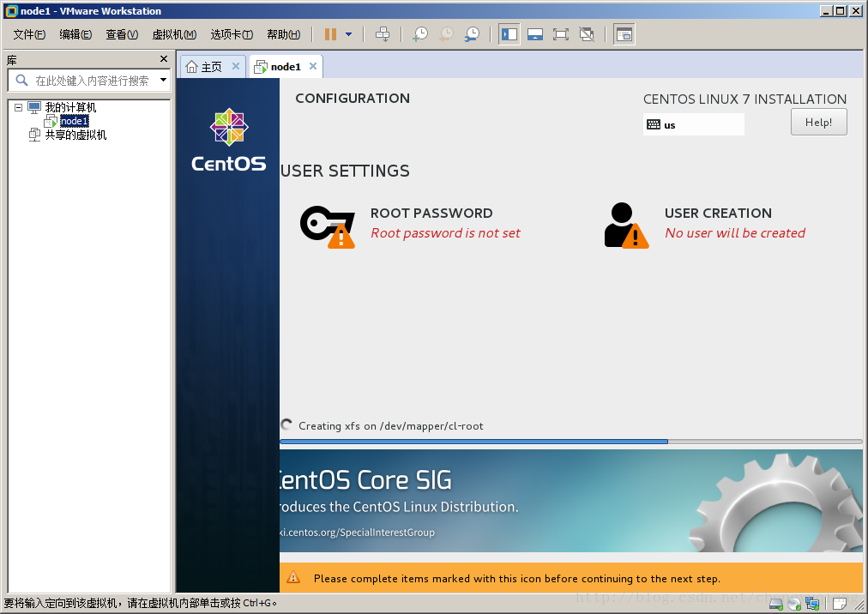Click the hard disk status icon
The height and width of the screenshot is (614, 868).
point(776,604)
